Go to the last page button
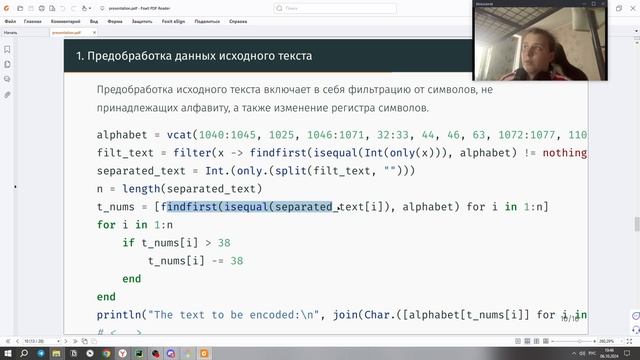The image size is (640, 360). click(x=75, y=341)
